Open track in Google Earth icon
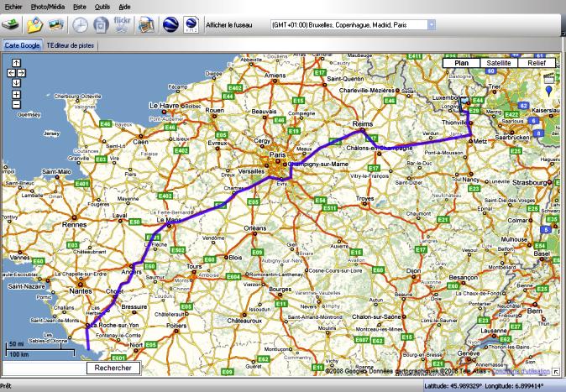566x392 pixels. point(170,25)
